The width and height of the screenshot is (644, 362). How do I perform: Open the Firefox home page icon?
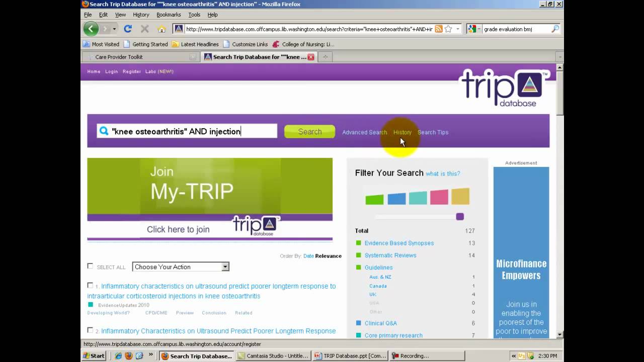(x=162, y=29)
